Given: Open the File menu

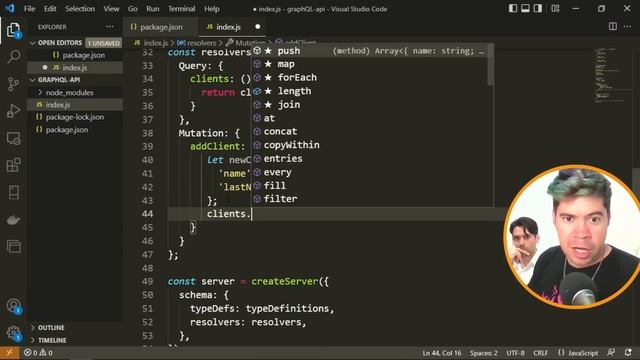Looking at the screenshot, I should [x=29, y=9].
